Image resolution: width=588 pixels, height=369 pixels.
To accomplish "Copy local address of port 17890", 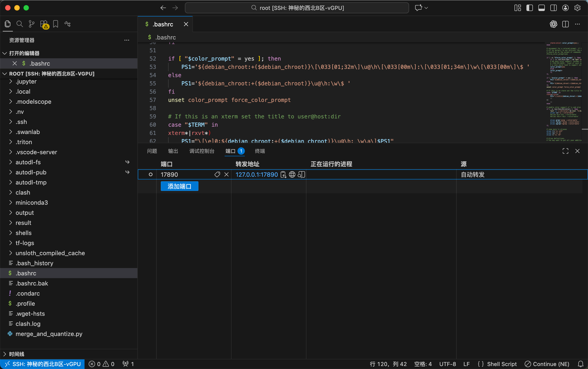I will tap(283, 175).
